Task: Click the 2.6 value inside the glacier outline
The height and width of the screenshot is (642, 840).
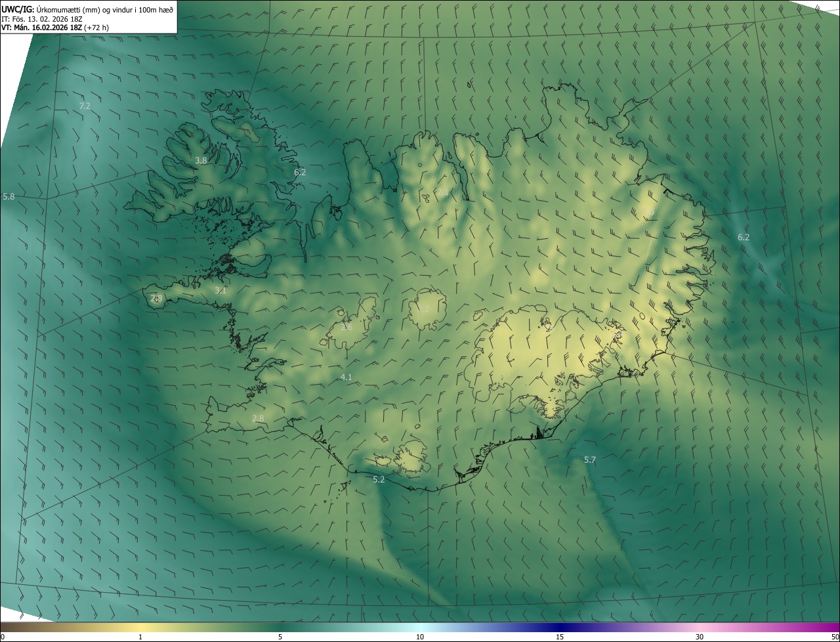Action: pos(346,327)
